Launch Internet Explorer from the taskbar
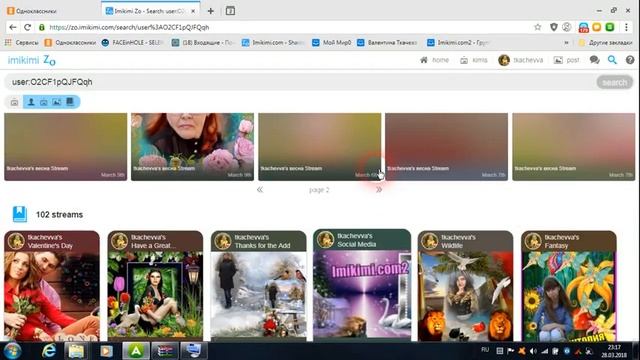The height and width of the screenshot is (360, 640). tap(49, 351)
